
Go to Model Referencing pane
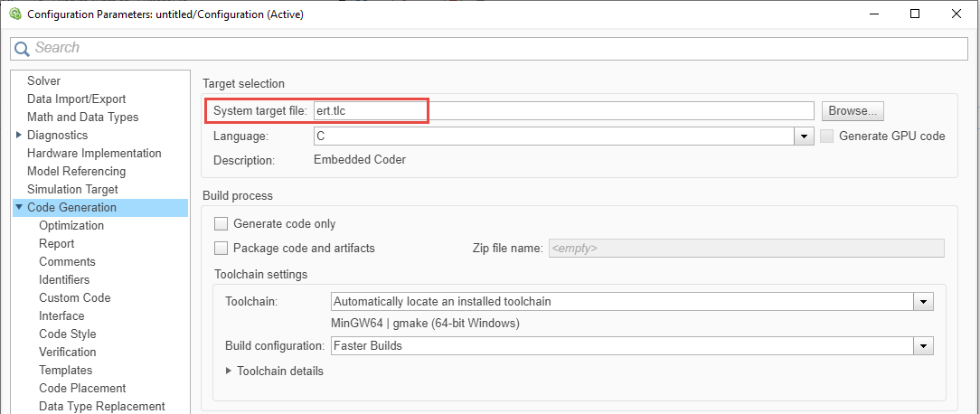[76, 172]
